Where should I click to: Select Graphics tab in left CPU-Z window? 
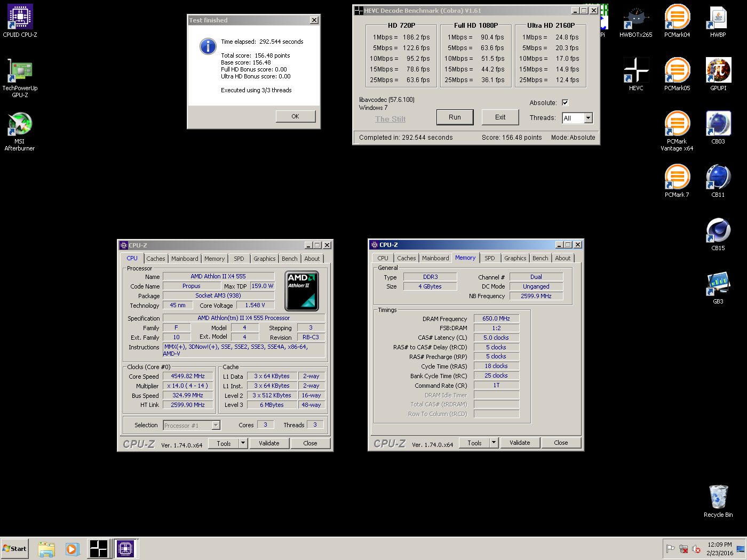click(x=265, y=259)
